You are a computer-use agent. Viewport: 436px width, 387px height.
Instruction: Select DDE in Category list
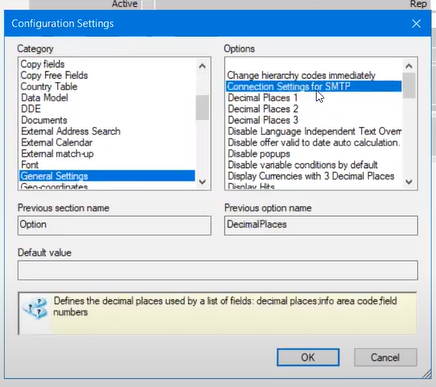(x=107, y=109)
